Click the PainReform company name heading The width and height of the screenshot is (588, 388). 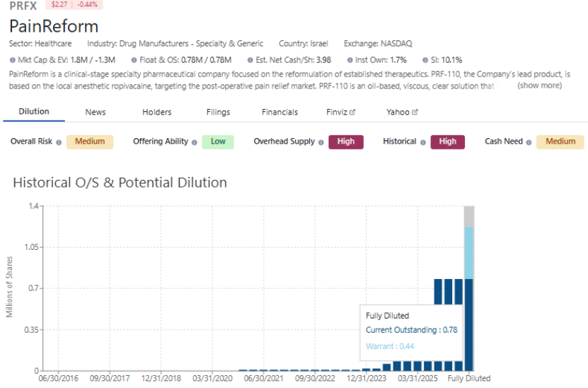click(x=54, y=26)
